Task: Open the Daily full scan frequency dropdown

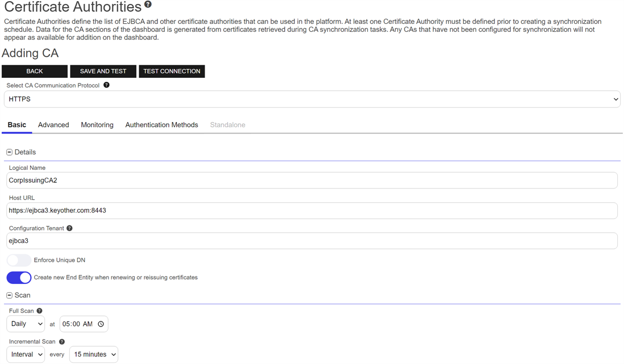Action: [26, 324]
